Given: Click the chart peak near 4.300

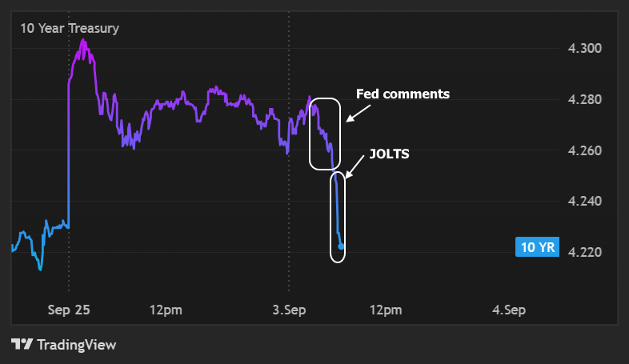Looking at the screenshot, I should point(83,41).
